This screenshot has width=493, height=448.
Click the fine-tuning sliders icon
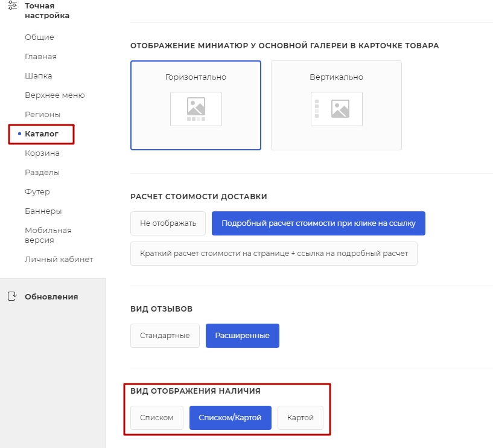pyautogui.click(x=12, y=5)
